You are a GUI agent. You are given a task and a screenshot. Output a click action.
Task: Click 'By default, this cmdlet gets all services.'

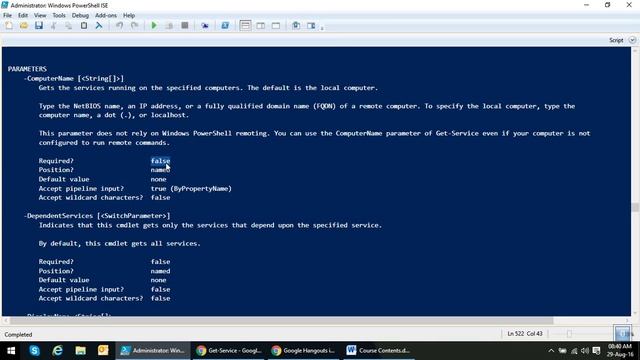coord(120,243)
